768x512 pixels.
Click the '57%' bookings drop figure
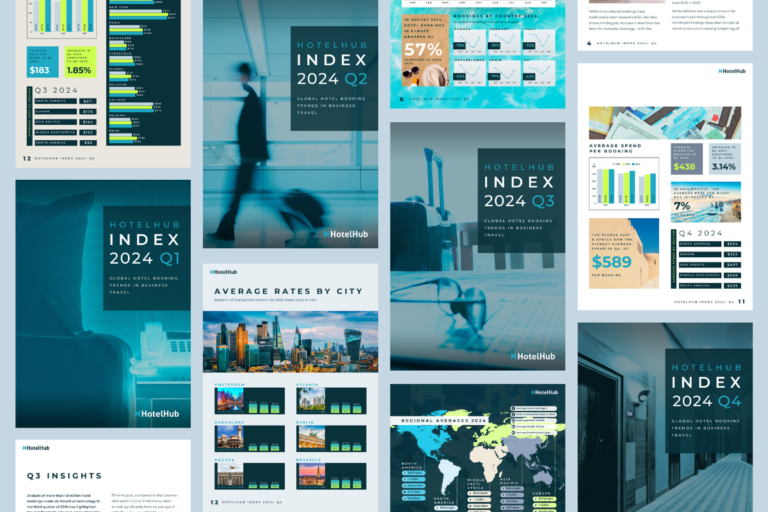pos(423,49)
